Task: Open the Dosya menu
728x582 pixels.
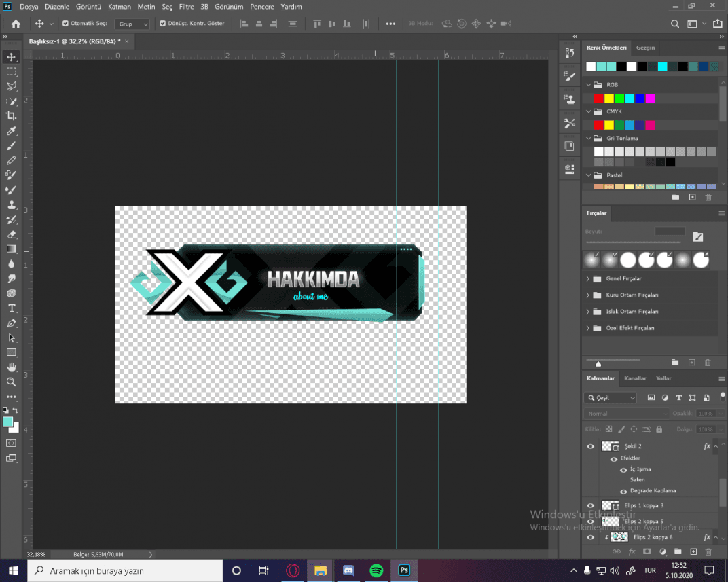Action: click(x=29, y=7)
